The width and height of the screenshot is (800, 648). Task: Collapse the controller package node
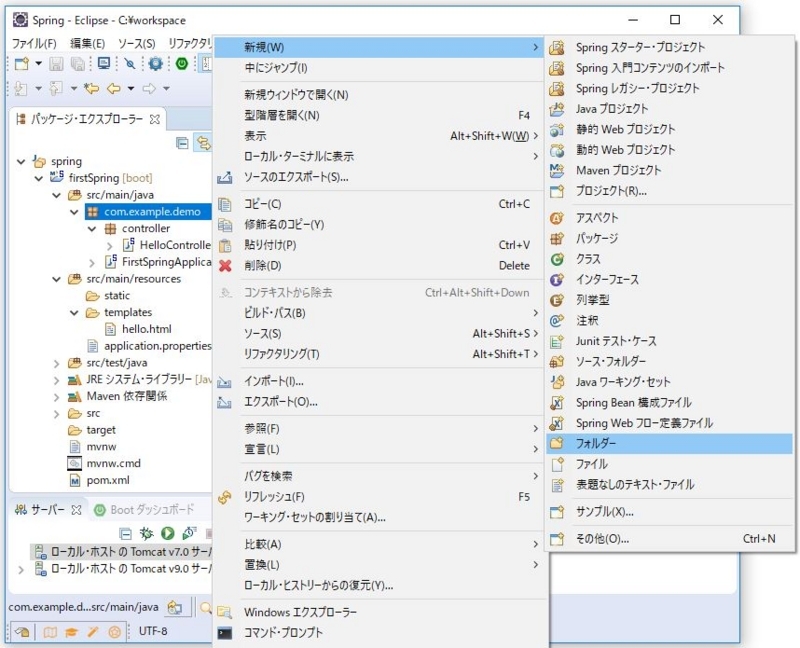tap(92, 229)
